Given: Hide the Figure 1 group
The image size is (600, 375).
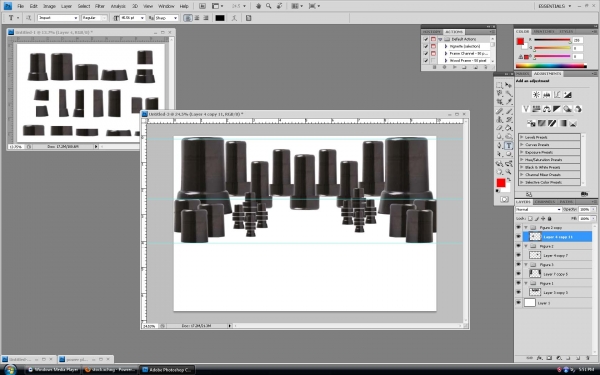Looking at the screenshot, I should (x=518, y=283).
